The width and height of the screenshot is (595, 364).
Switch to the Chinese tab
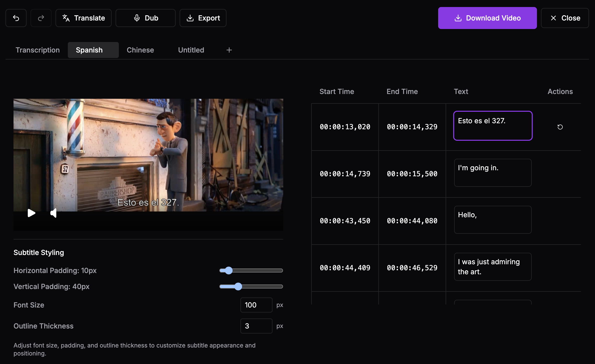pyautogui.click(x=140, y=50)
